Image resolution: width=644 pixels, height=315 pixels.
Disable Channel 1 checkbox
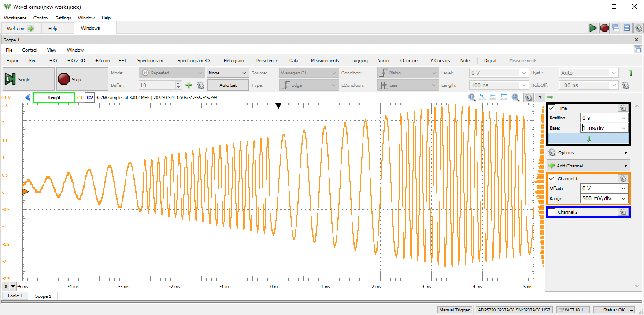pos(552,178)
